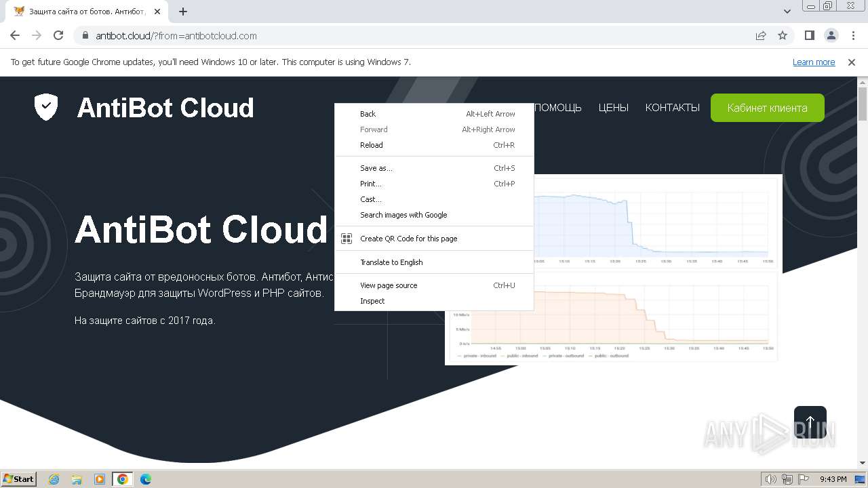
Task: Open the tab search dropdown arrow
Action: click(787, 12)
